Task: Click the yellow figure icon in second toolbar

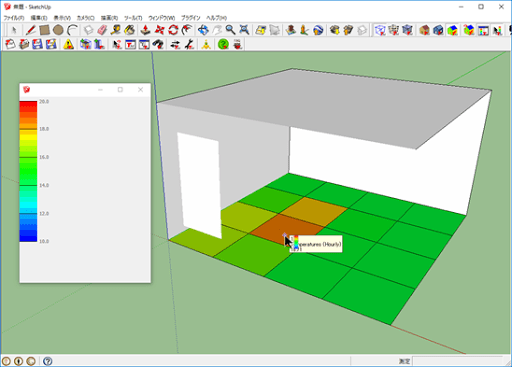Action: click(206, 44)
